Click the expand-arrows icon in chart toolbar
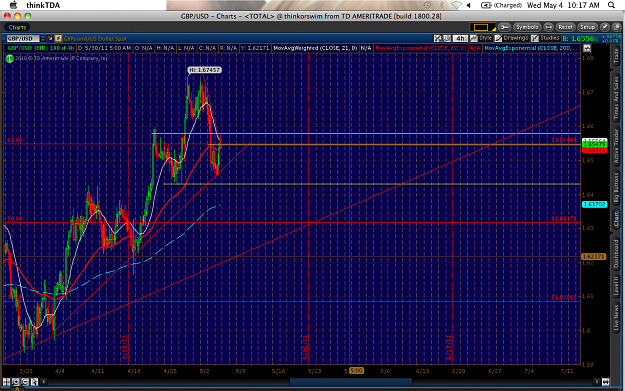The height and width of the screenshot is (391, 625). tap(438, 38)
